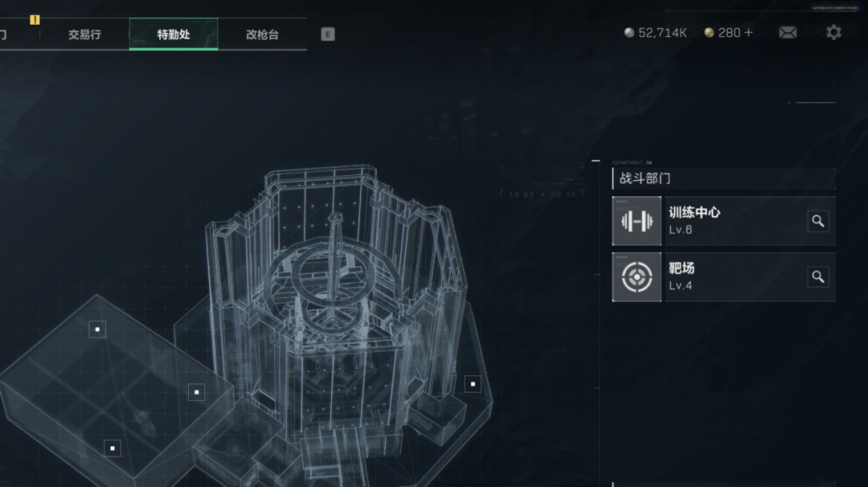
Task: Click the yellow exclamation alert badge
Action: coord(35,20)
